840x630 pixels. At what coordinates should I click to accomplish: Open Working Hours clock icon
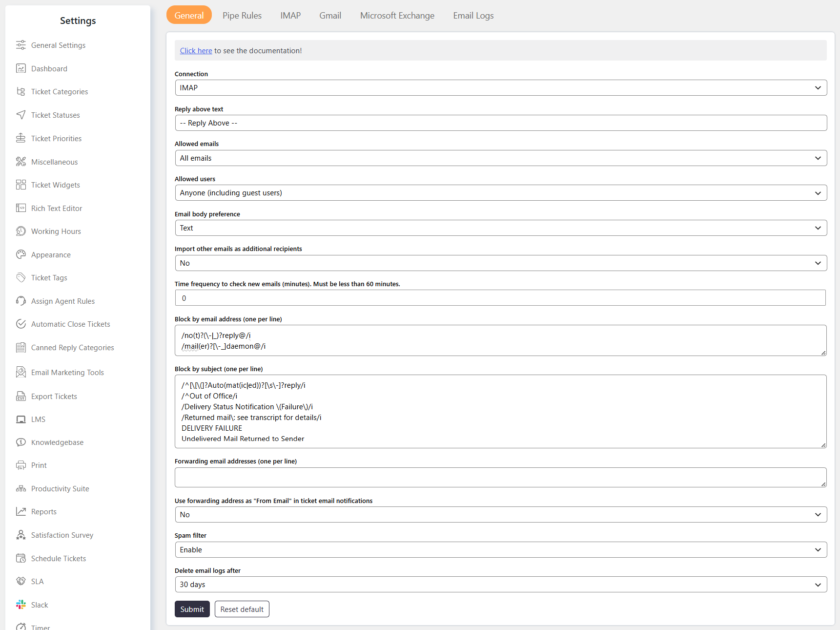click(x=20, y=231)
